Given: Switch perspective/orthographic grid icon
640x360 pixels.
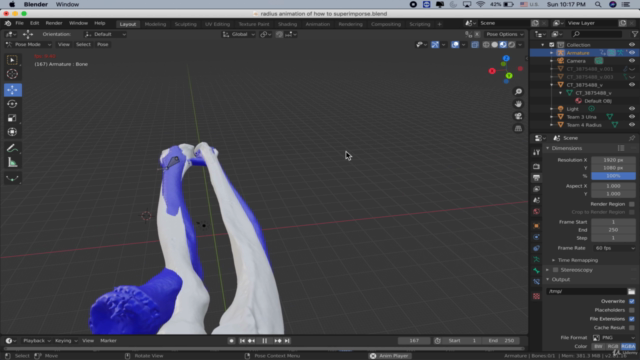Looking at the screenshot, I should pos(518,129).
